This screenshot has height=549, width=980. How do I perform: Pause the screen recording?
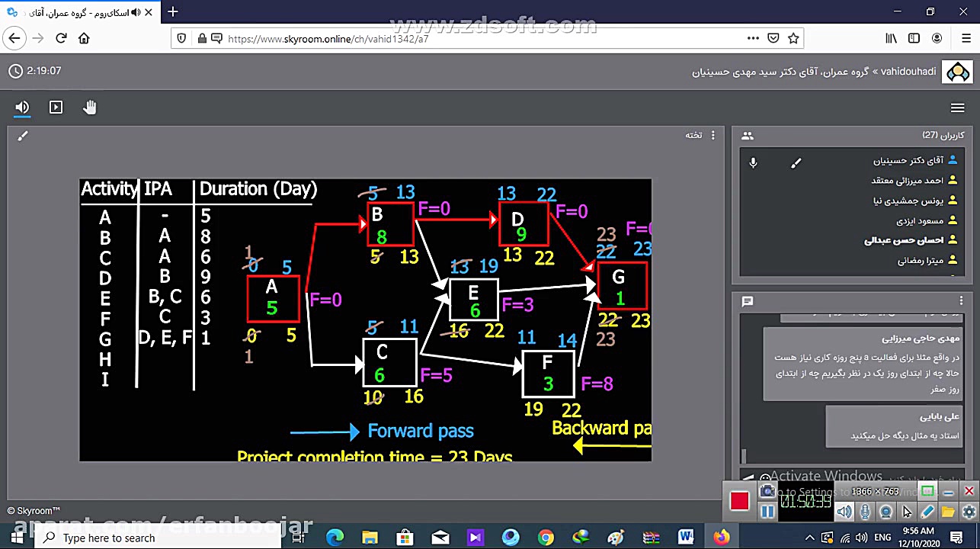(767, 512)
